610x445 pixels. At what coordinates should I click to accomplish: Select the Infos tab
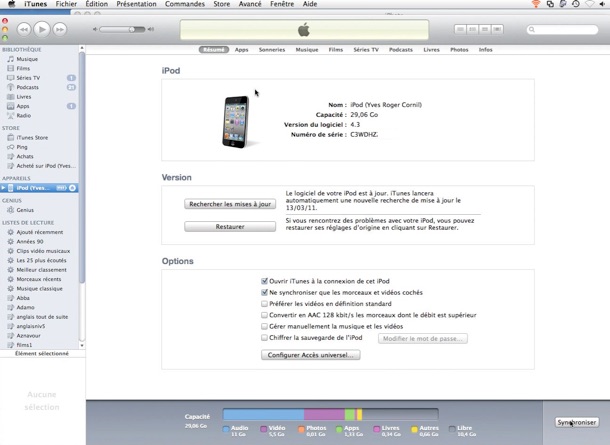[486, 50]
